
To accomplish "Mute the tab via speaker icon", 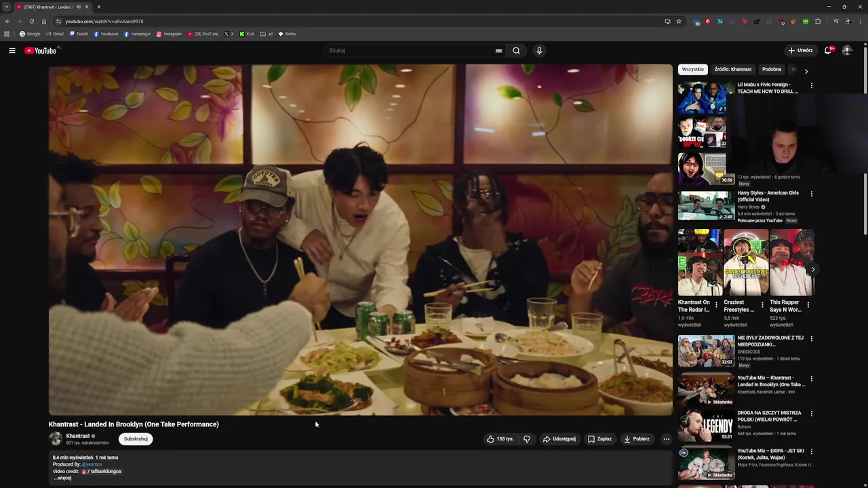I will pos(79,7).
